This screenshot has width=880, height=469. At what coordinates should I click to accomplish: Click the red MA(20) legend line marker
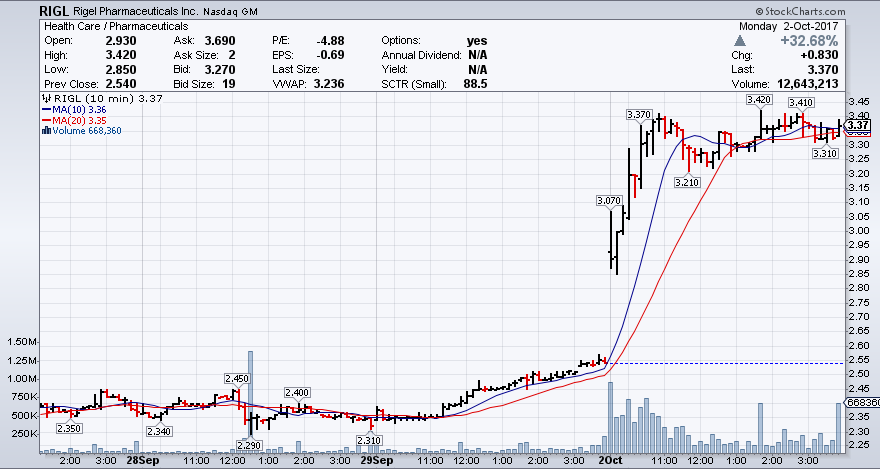pos(44,120)
